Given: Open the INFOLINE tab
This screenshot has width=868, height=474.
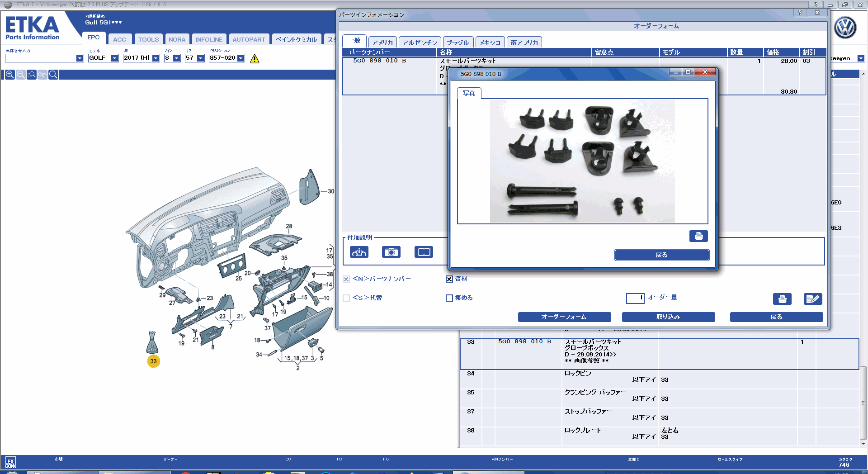Looking at the screenshot, I should (x=209, y=39).
